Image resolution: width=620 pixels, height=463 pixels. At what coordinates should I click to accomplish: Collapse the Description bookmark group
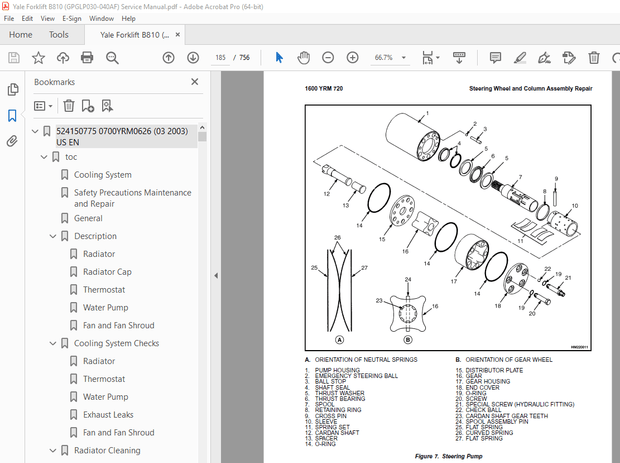(53, 236)
